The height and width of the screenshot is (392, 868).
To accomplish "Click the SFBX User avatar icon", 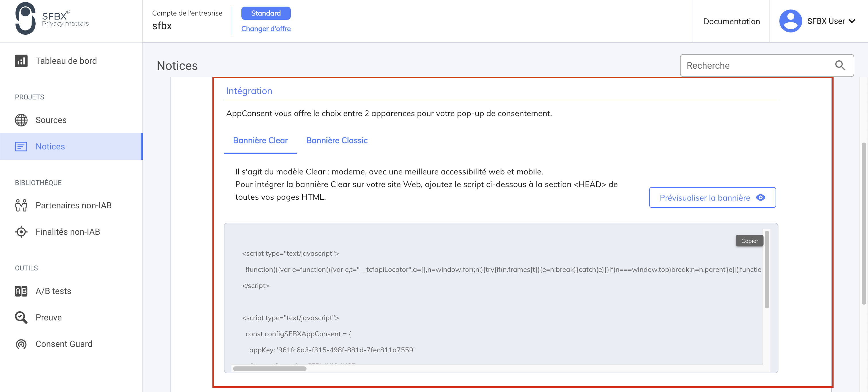I will pos(790,21).
